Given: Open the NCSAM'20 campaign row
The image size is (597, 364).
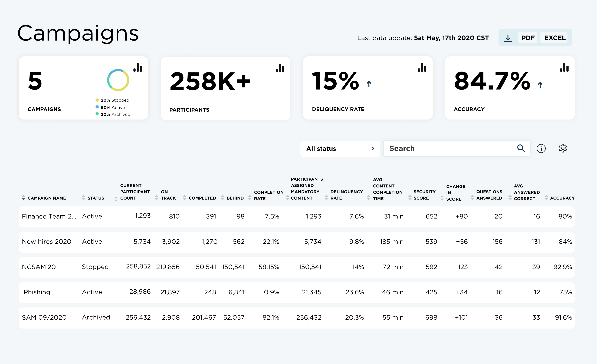Looking at the screenshot, I should 39,267.
